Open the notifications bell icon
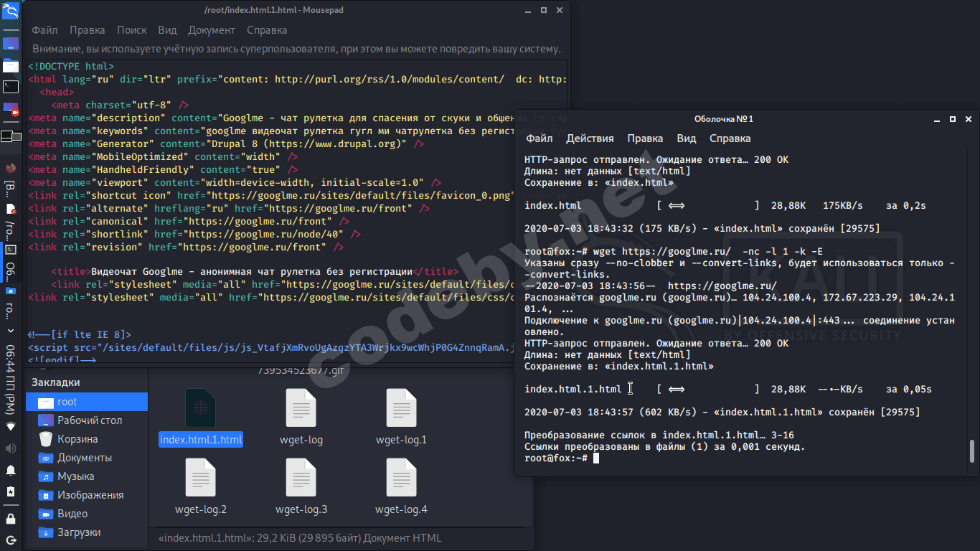 click(11, 471)
